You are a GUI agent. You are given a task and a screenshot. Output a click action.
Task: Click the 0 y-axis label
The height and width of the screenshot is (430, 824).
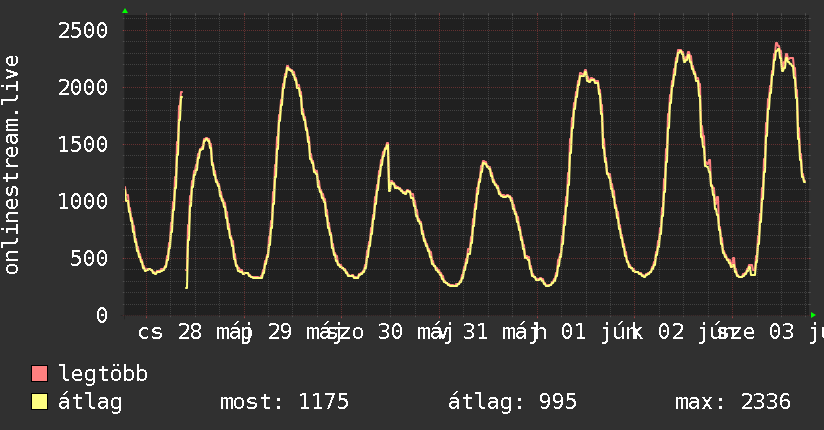102,315
